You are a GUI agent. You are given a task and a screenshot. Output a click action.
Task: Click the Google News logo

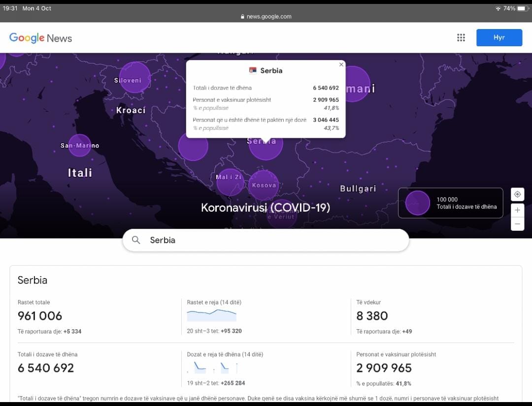pyautogui.click(x=40, y=38)
